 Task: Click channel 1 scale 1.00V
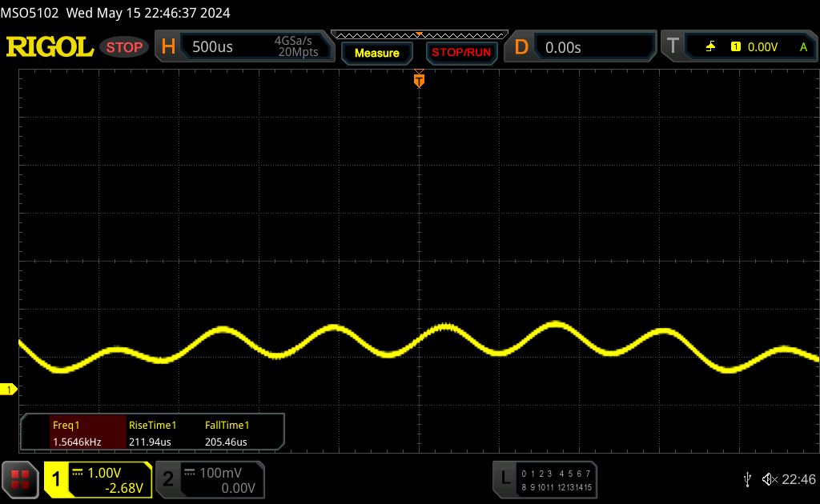(x=104, y=473)
